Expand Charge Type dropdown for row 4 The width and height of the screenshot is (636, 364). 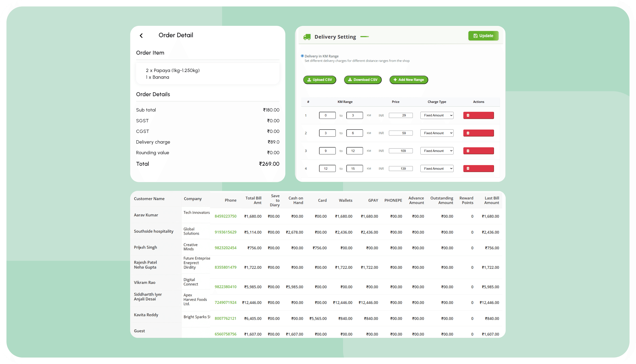coord(436,168)
